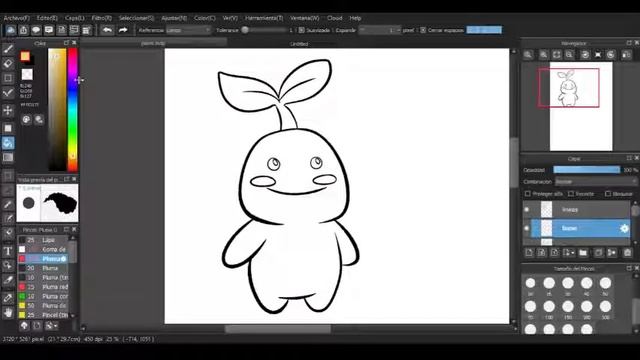Click the brush list scroll-down arrow
The height and width of the screenshot is (360, 640).
click(73, 316)
